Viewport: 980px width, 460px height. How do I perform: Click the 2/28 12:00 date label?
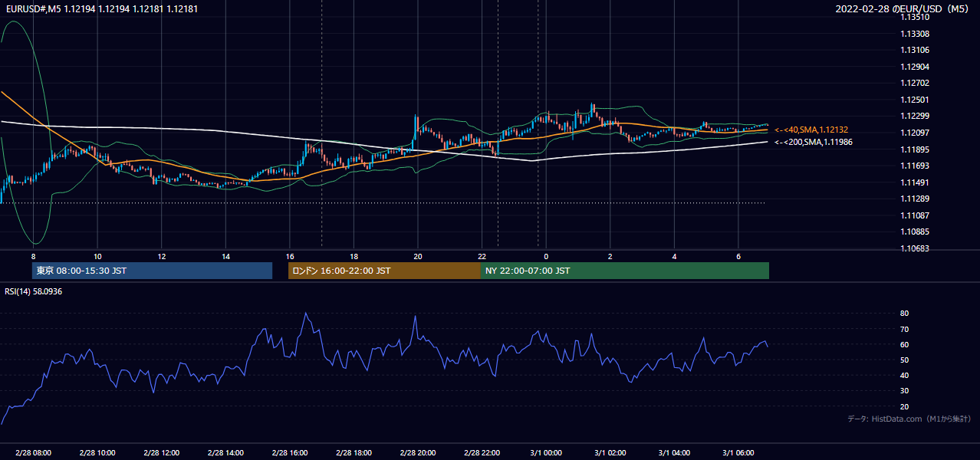162,453
